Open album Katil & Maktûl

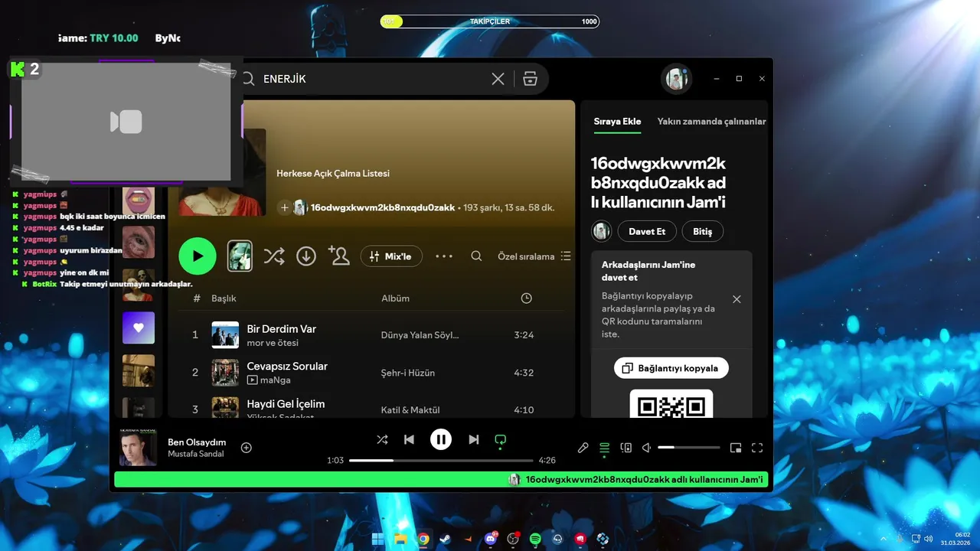click(410, 410)
